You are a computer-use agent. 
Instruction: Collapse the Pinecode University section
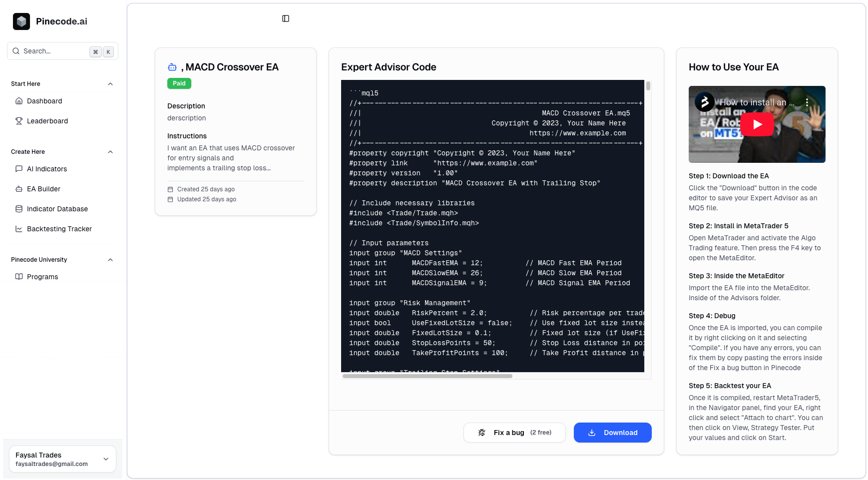click(x=110, y=260)
